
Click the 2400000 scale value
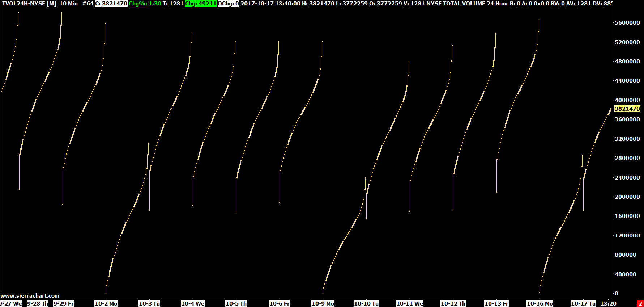tap(627, 177)
